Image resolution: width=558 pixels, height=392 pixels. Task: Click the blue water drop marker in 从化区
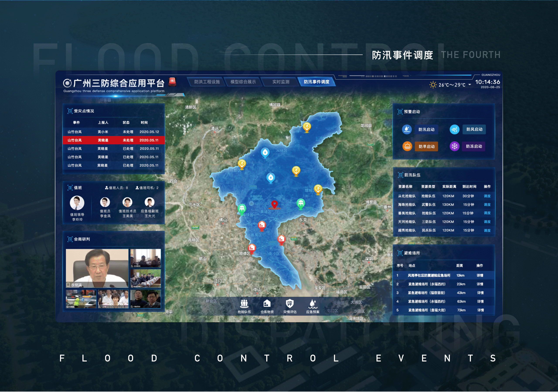(265, 153)
